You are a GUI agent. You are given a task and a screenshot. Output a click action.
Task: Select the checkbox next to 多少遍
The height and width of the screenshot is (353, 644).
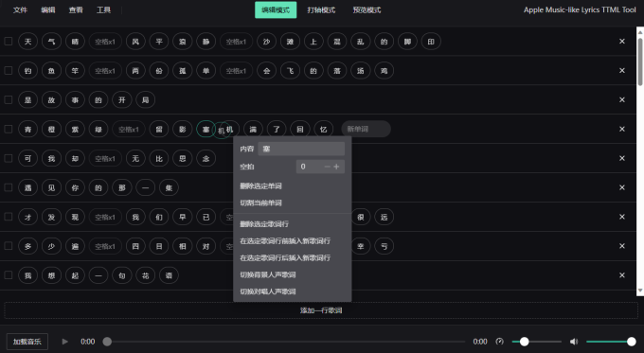[x=9, y=246]
